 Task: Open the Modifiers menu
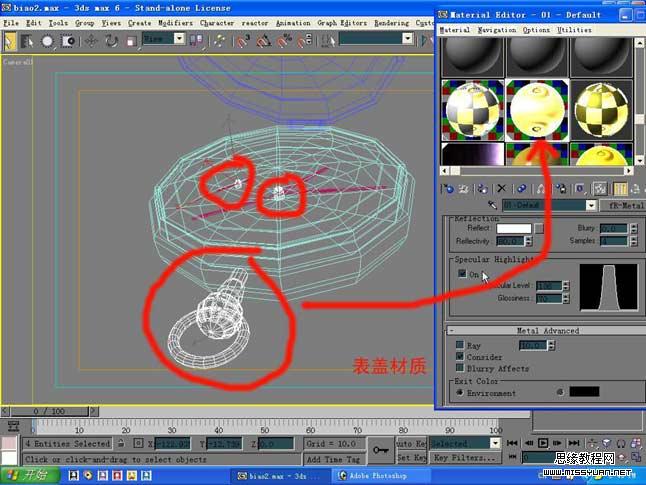point(176,23)
